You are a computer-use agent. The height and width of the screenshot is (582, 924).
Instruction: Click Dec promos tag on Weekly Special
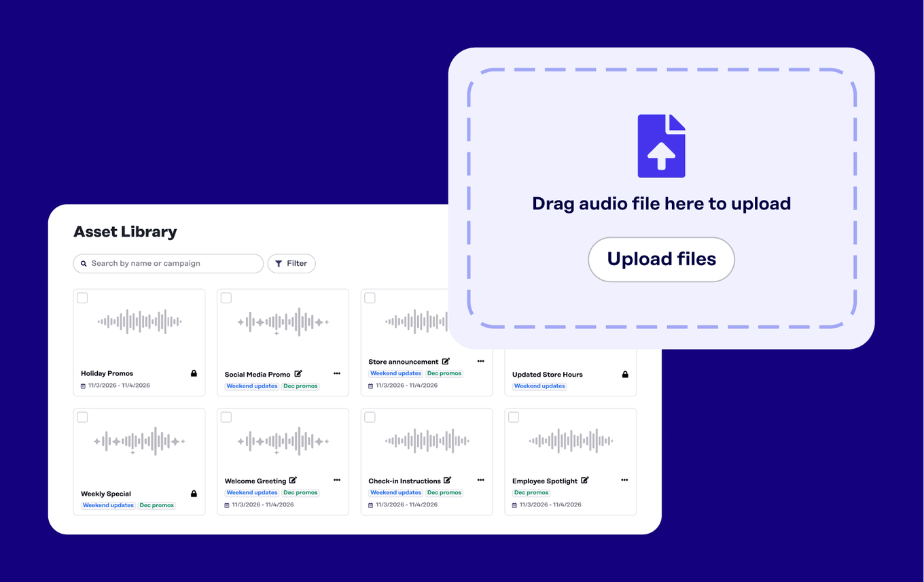pos(156,505)
